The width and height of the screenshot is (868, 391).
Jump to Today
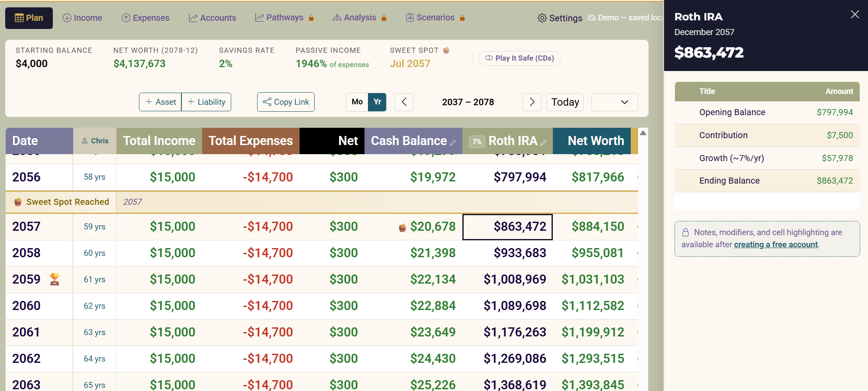[x=565, y=102]
